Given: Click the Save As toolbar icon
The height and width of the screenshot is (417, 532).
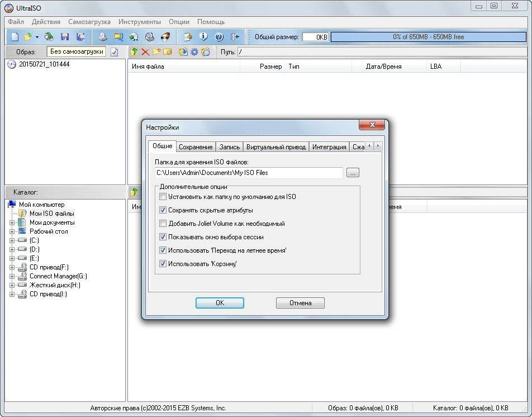Looking at the screenshot, I should pyautogui.click(x=80, y=37).
